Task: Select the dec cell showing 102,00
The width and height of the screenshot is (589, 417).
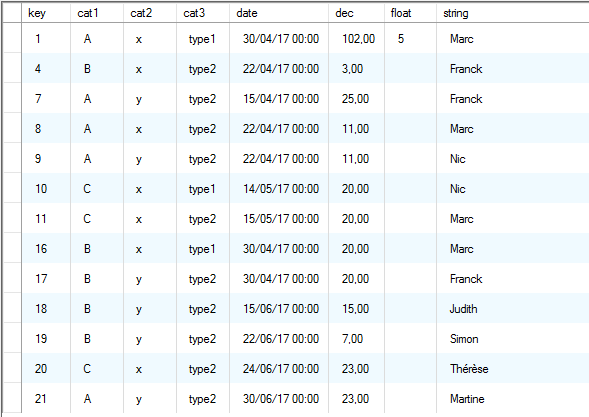Action: point(356,38)
